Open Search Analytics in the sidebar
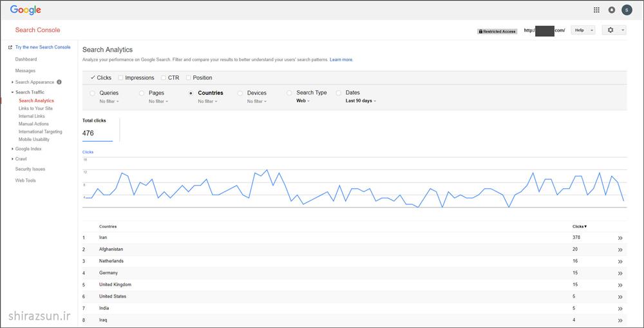The height and width of the screenshot is (328, 644). tap(36, 101)
